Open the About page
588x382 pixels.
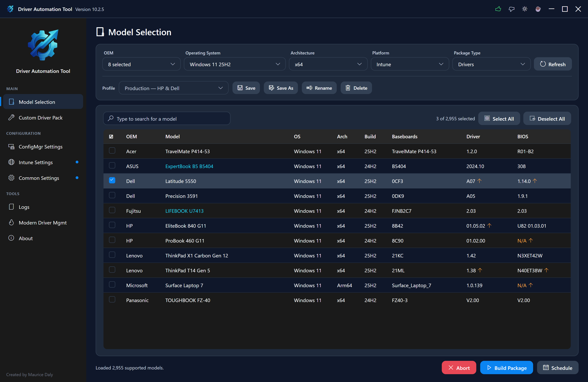(43, 238)
